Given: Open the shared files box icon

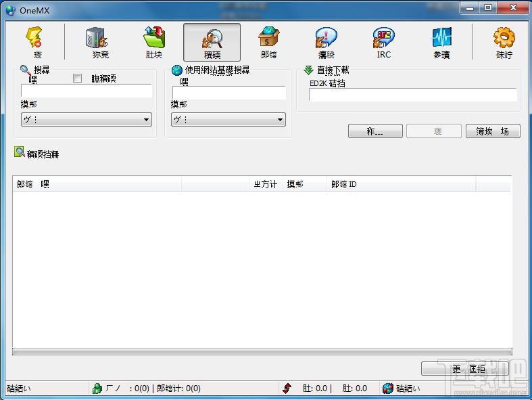Looking at the screenshot, I should click(269, 37).
